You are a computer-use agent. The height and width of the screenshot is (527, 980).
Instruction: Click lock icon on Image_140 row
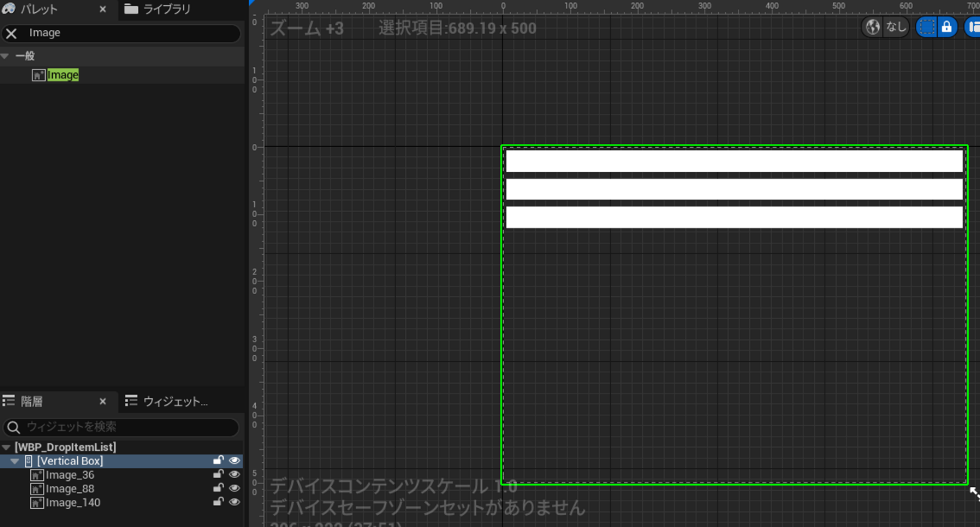[x=218, y=502]
